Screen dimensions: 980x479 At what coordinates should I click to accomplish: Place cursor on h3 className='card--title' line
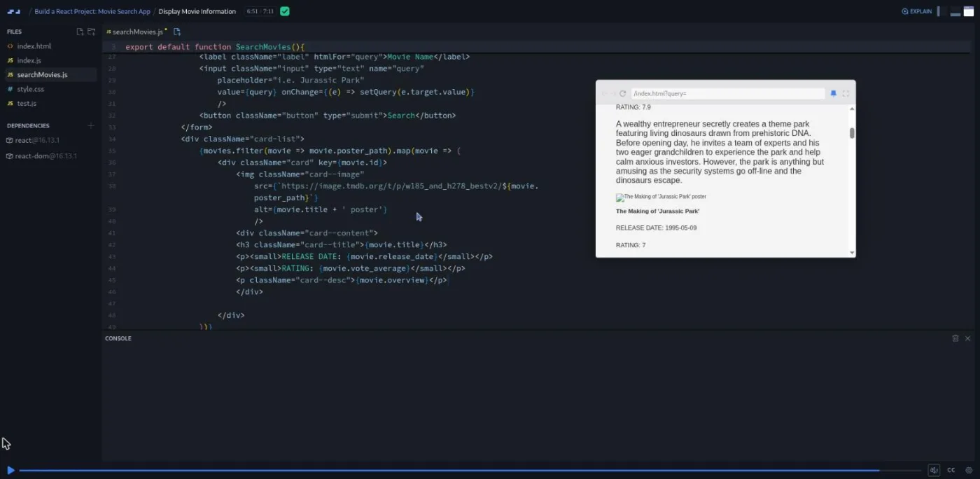pos(342,244)
